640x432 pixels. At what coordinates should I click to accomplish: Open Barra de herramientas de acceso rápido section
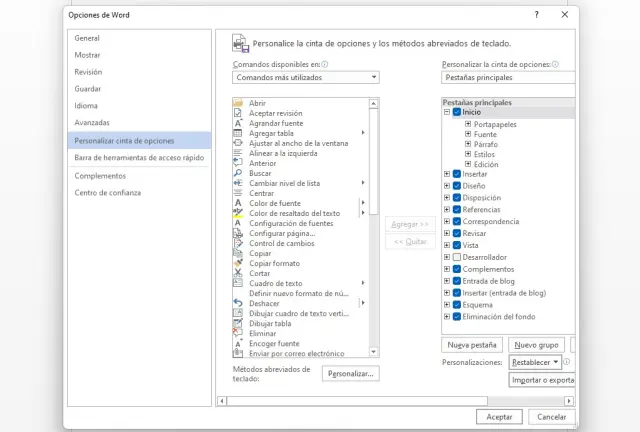(139, 157)
